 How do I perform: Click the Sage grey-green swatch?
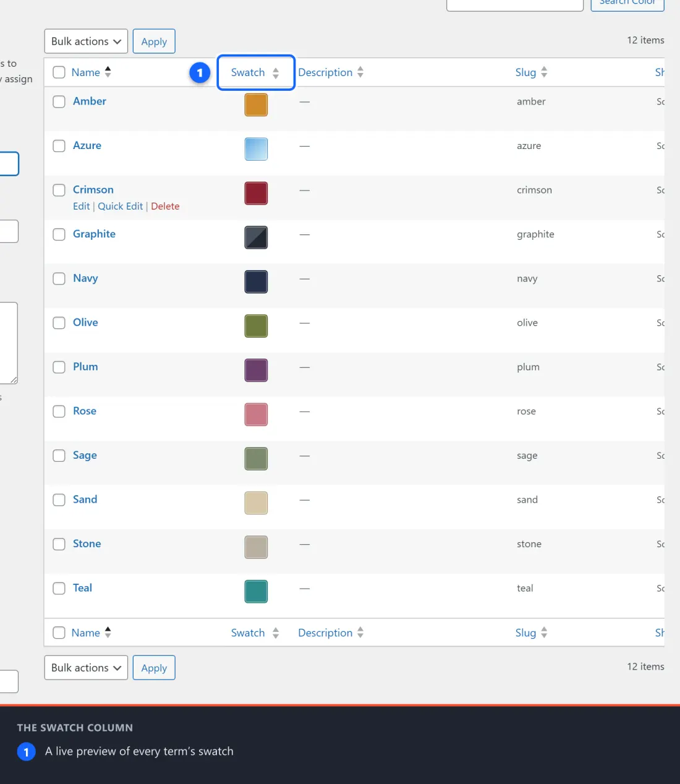pyautogui.click(x=256, y=459)
